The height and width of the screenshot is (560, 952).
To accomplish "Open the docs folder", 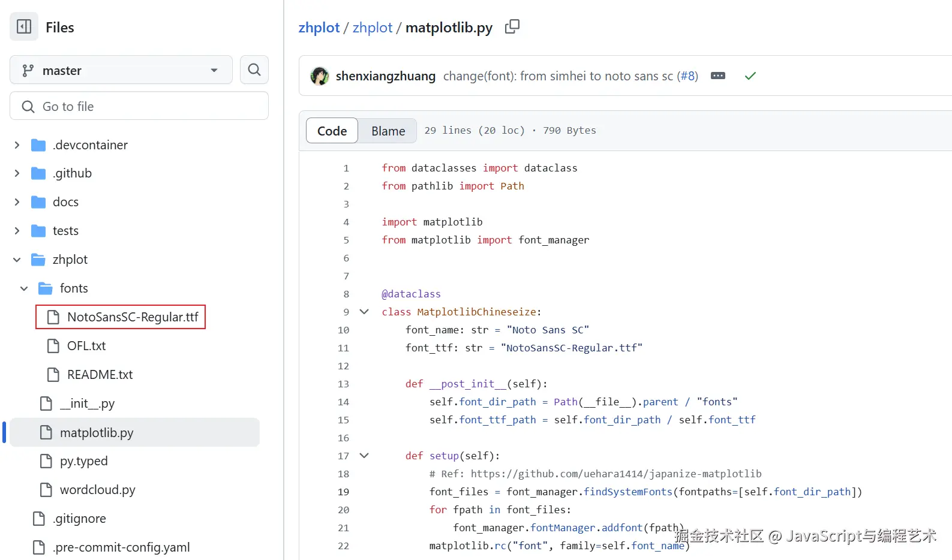I will [x=65, y=202].
